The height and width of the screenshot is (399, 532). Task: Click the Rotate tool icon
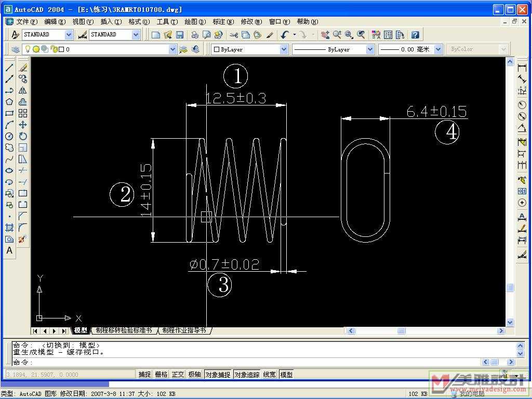click(23, 136)
